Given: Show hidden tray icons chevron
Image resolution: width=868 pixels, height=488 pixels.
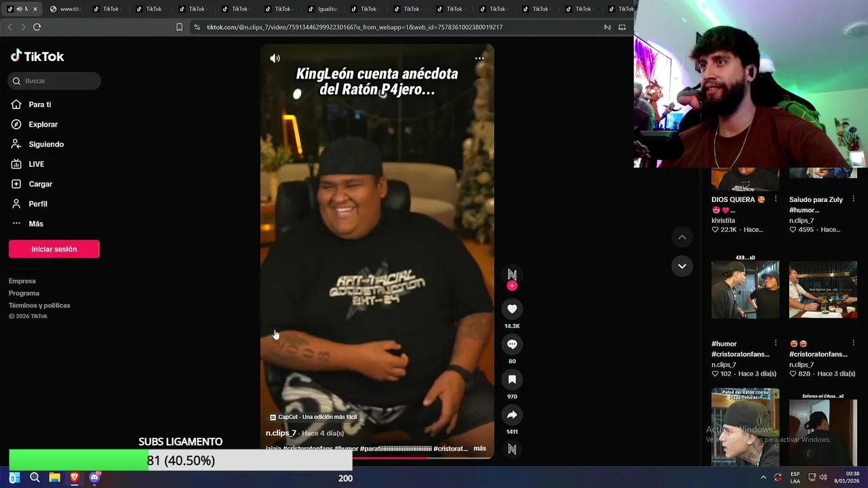Looking at the screenshot, I should [763, 478].
